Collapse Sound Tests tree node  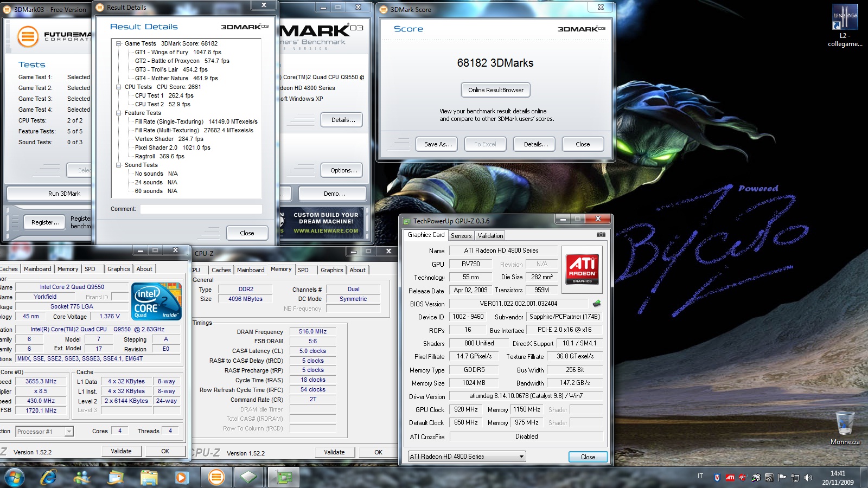118,165
